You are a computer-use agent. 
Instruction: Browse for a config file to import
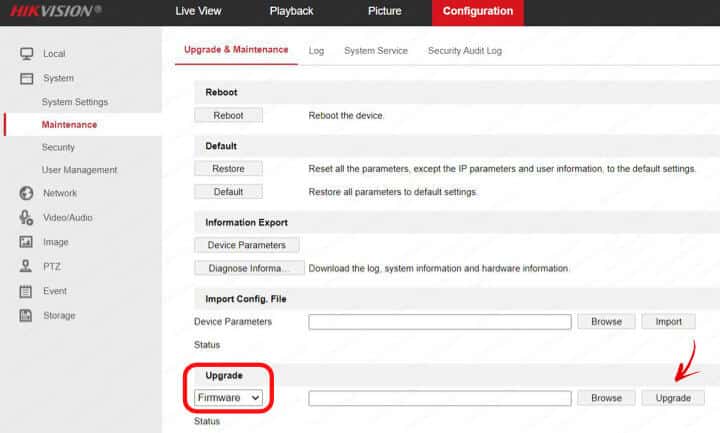tap(606, 322)
